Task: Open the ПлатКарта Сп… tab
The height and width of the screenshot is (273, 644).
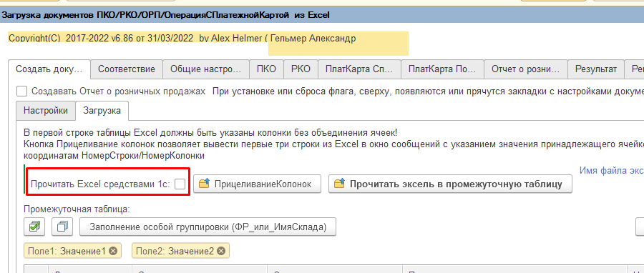Action: click(359, 69)
